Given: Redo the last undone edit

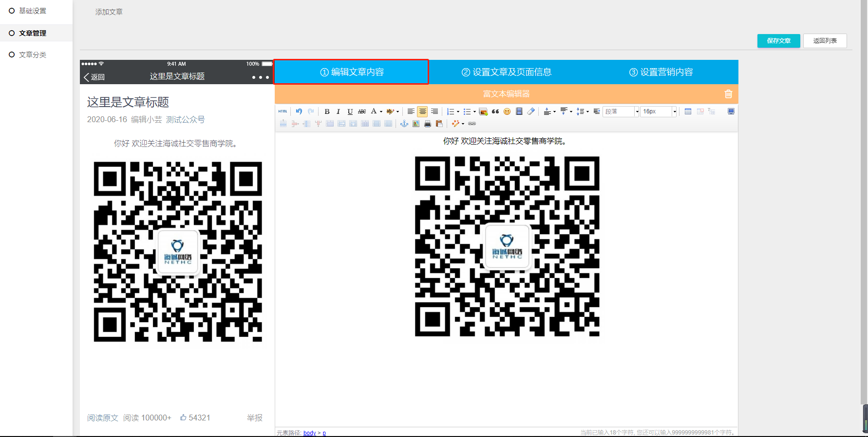Looking at the screenshot, I should (311, 111).
